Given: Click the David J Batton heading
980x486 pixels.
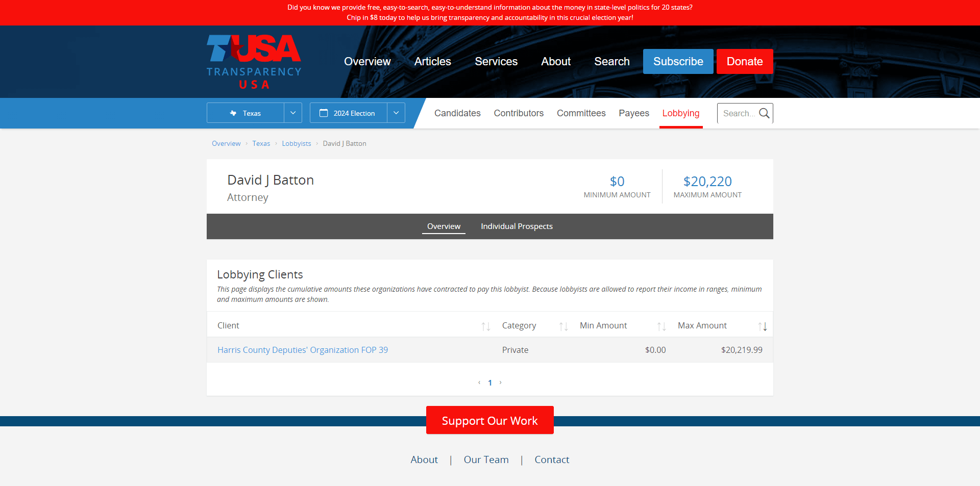Looking at the screenshot, I should click(x=271, y=180).
